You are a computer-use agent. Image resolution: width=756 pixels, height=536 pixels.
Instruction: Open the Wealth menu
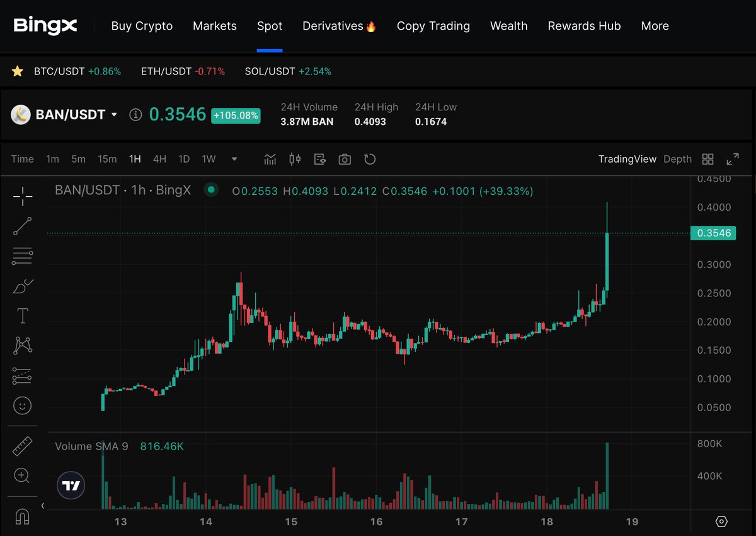pos(509,26)
